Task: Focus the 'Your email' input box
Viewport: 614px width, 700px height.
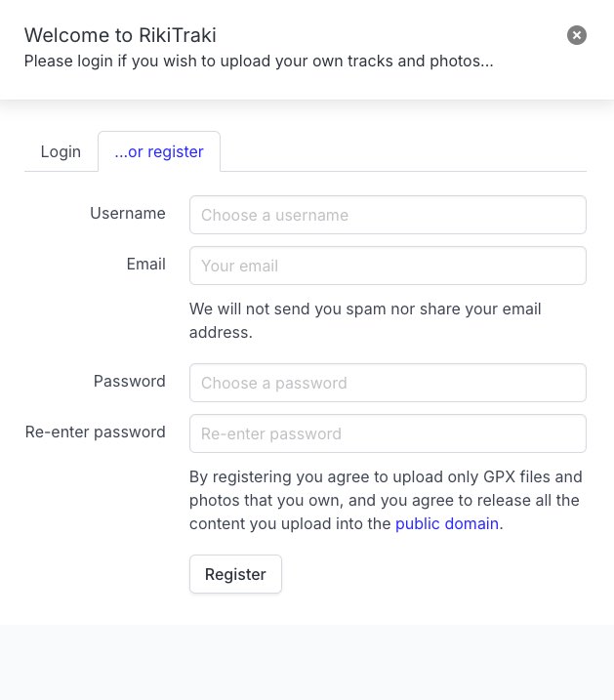Action: coord(388,266)
